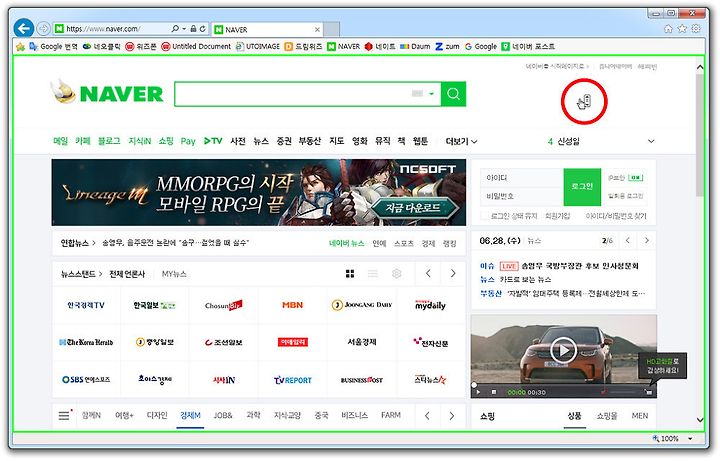Click the 아이디 input field
This screenshot has width=720, height=461.
[x=522, y=178]
